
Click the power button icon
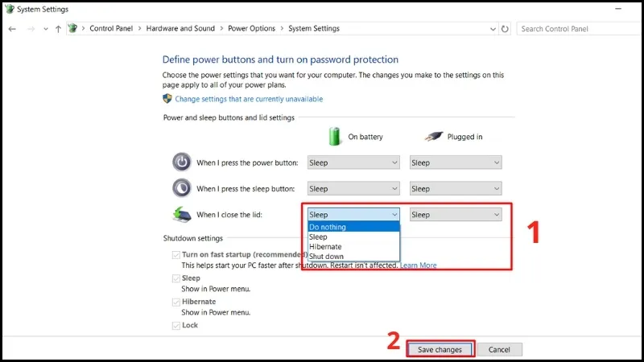point(182,162)
